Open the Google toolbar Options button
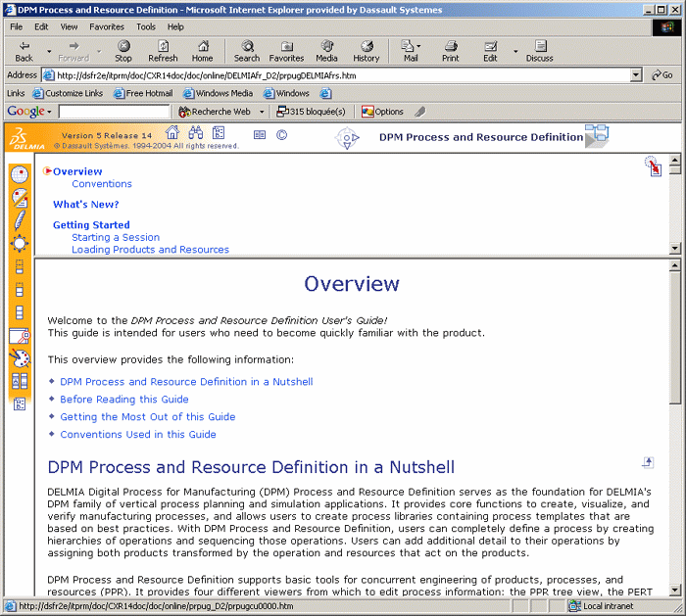Viewport: 686px width, 616px height. tap(382, 112)
